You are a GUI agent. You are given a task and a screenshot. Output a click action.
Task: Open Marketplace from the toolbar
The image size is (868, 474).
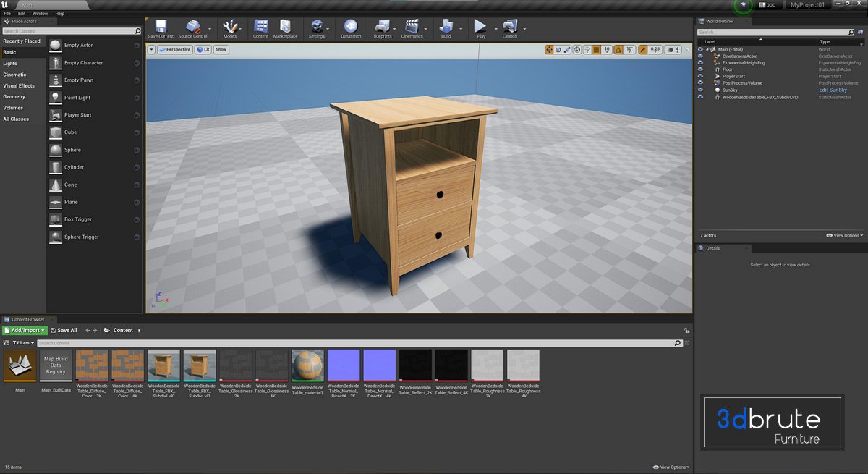(285, 27)
